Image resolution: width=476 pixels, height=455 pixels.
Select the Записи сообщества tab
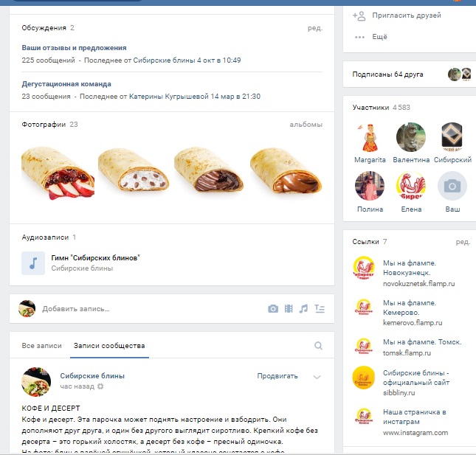(109, 346)
